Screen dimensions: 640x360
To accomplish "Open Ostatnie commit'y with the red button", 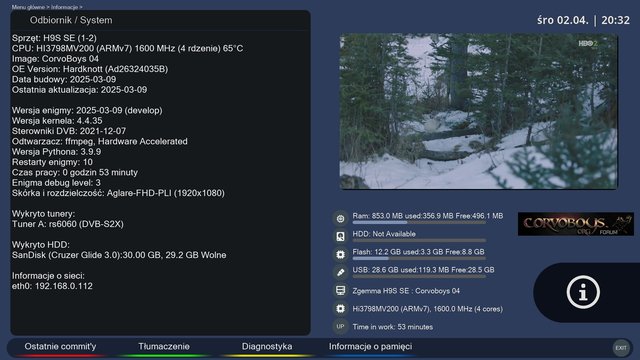I will [60, 347].
